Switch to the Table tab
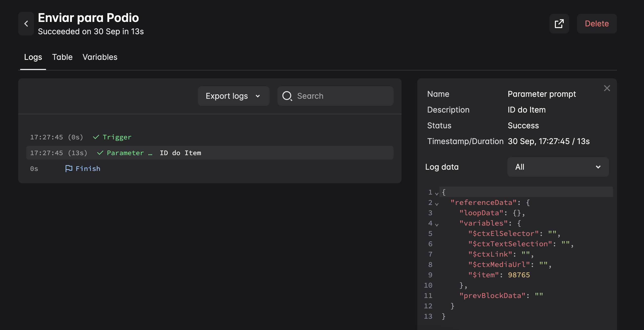The width and height of the screenshot is (644, 330). pos(62,57)
